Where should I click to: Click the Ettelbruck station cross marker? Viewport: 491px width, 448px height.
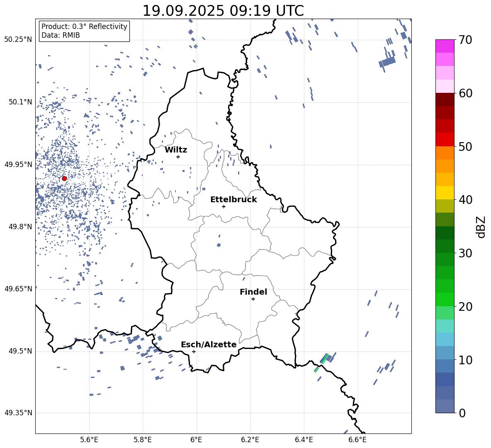pyautogui.click(x=224, y=206)
